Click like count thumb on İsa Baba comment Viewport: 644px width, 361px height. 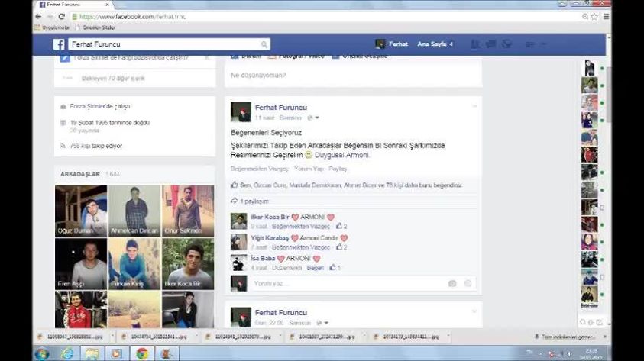tap(332, 267)
